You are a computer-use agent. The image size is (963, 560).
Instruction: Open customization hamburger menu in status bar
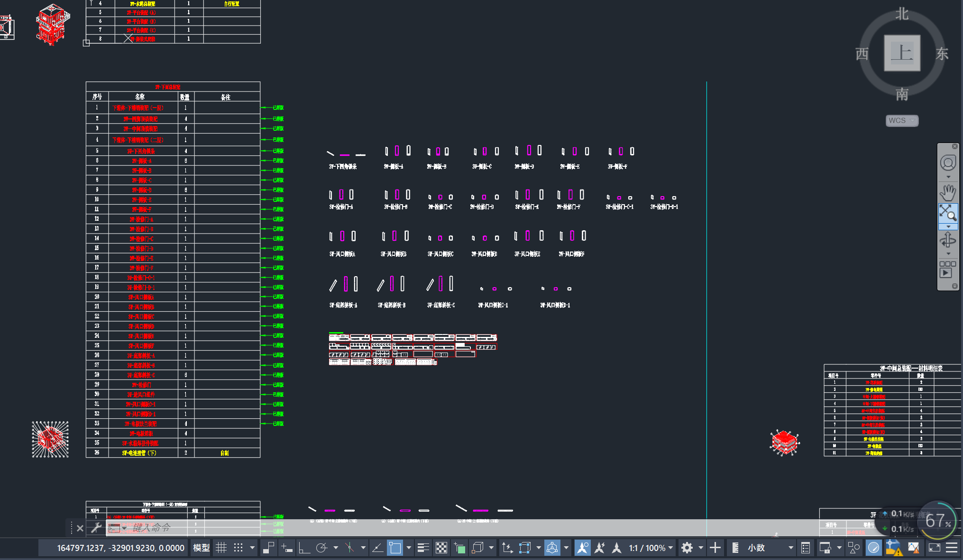(952, 548)
